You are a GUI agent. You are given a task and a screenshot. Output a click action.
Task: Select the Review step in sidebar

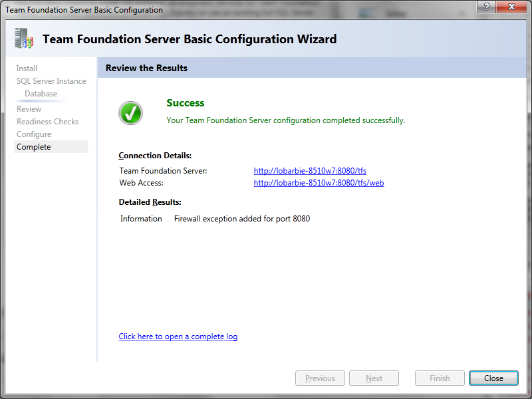click(29, 109)
